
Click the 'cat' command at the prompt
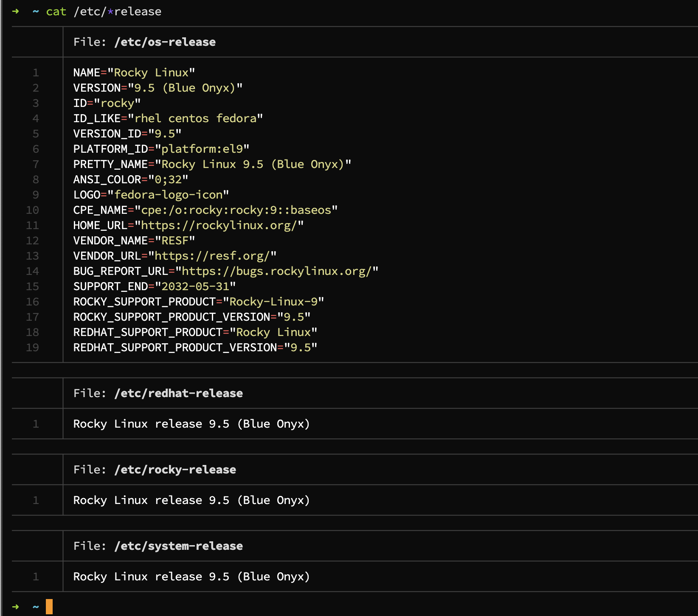[56, 11]
